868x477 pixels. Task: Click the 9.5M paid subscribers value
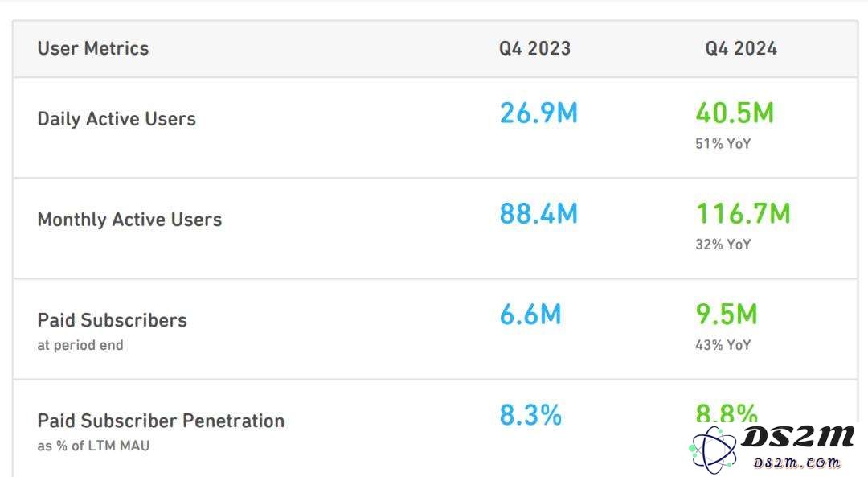coord(727,315)
